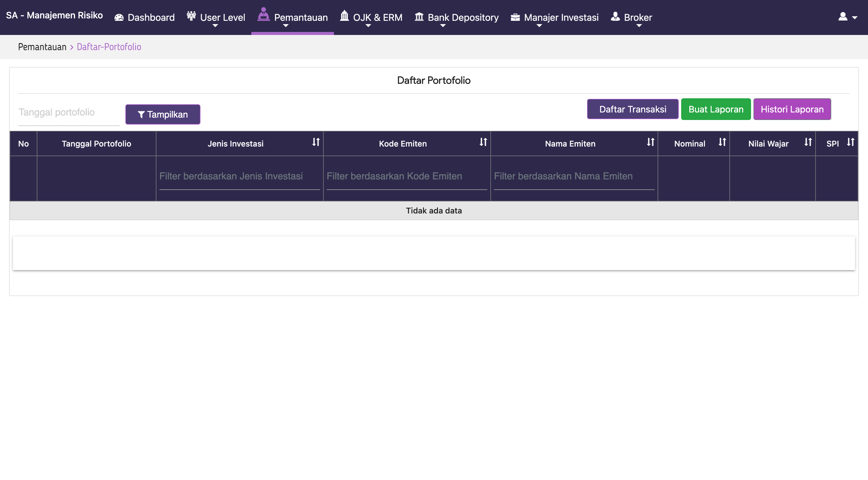Click the Manajer Investasi briefcase icon

click(515, 17)
